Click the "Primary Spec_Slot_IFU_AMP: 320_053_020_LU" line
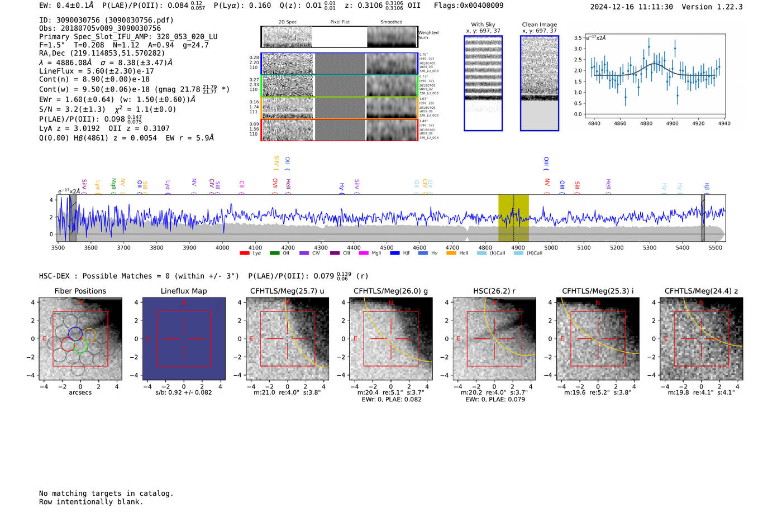Screen dimensions: 782x532 [128, 37]
